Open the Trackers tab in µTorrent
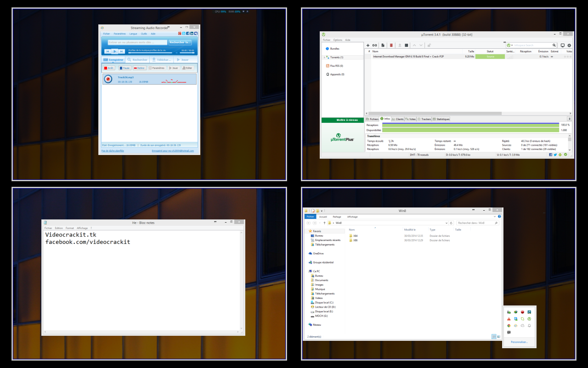 (x=424, y=119)
